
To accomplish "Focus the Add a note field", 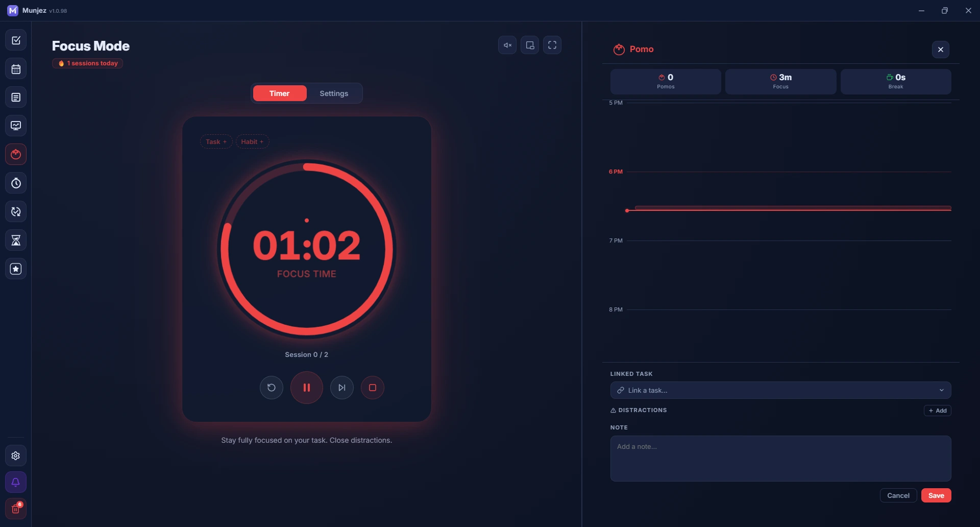I will (x=780, y=459).
